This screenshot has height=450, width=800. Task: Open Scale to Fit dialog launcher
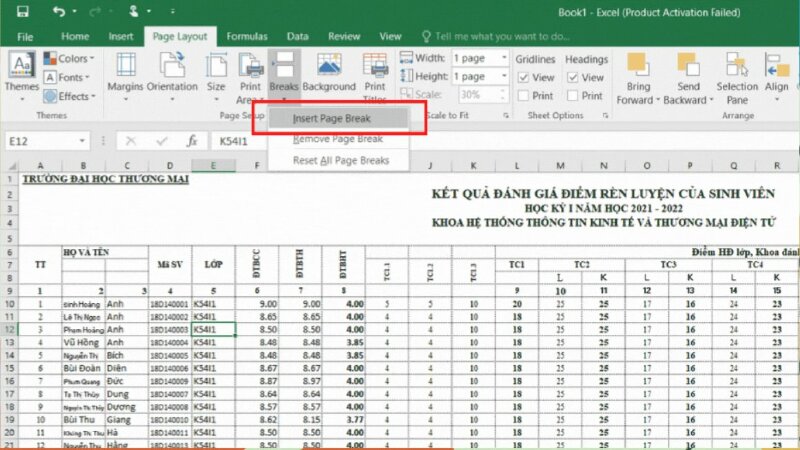click(506, 116)
